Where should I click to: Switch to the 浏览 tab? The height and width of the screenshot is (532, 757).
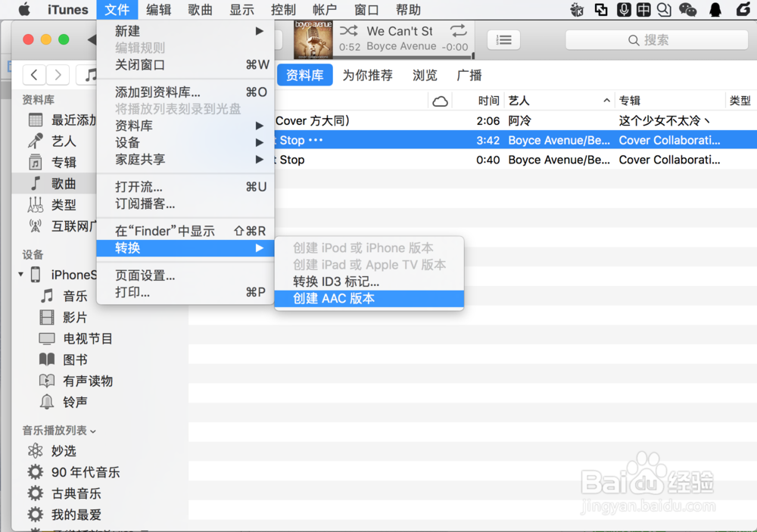[x=425, y=75]
